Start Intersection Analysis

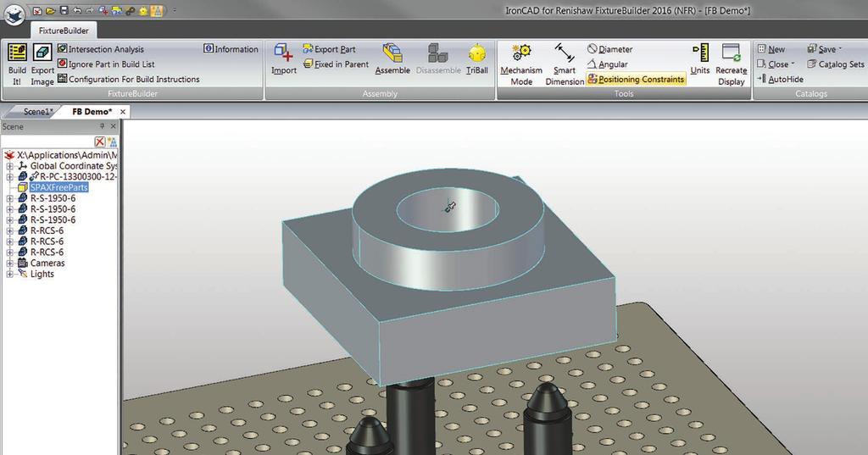(100, 49)
